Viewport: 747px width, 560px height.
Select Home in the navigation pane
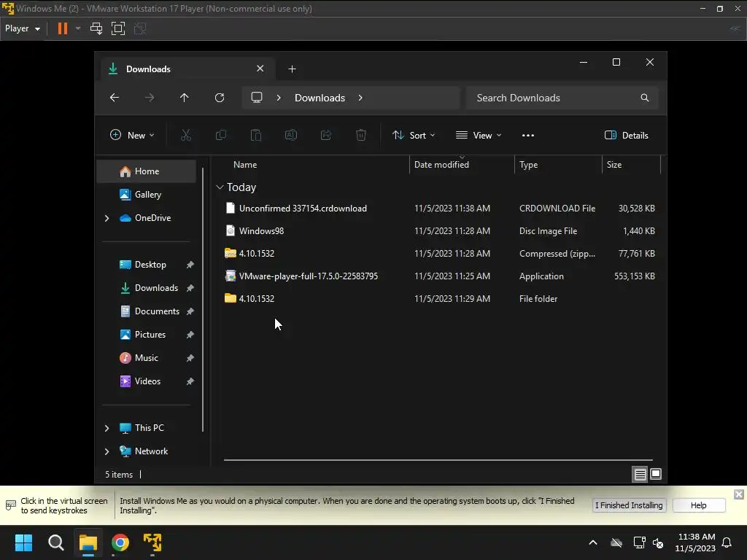(146, 171)
